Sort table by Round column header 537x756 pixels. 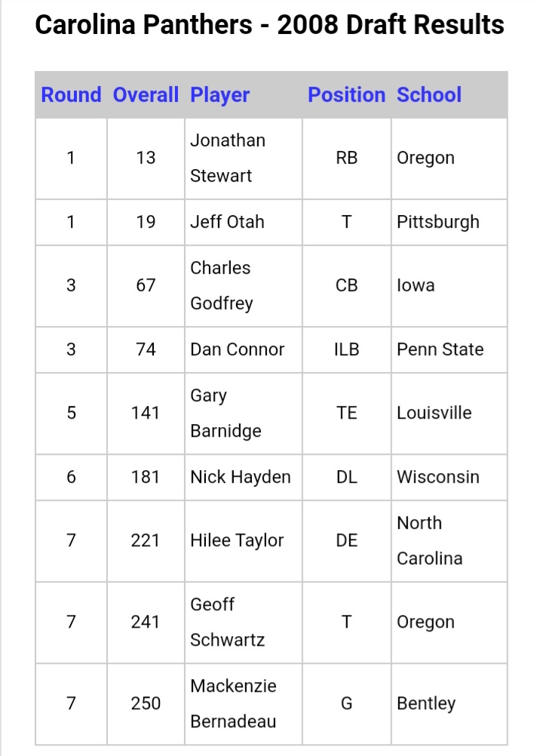pyautogui.click(x=71, y=94)
